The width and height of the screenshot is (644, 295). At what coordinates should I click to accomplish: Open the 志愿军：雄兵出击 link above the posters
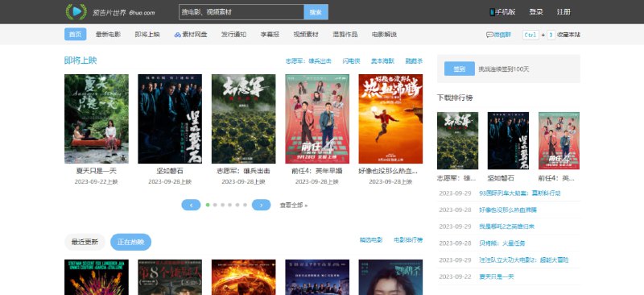click(x=308, y=61)
